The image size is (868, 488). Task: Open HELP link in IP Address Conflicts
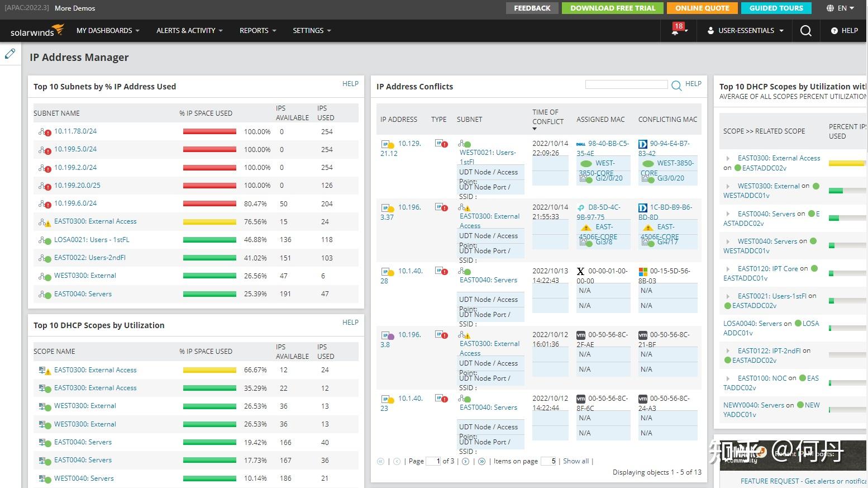[693, 84]
